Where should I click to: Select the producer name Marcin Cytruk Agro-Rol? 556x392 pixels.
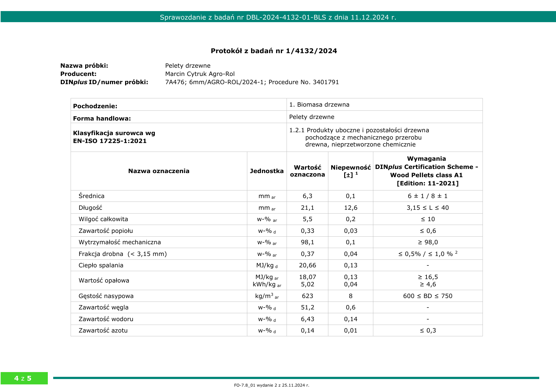[x=200, y=74]
